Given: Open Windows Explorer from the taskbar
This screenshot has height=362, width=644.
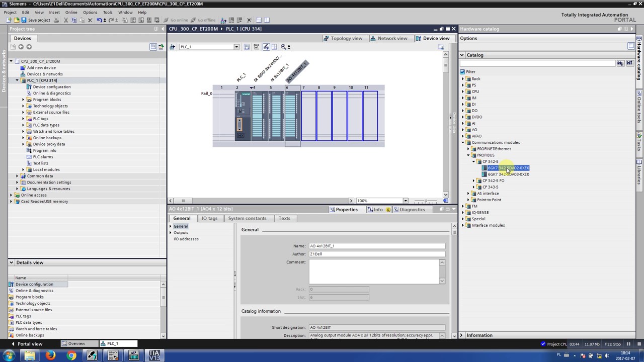Looking at the screenshot, I should tap(30, 355).
